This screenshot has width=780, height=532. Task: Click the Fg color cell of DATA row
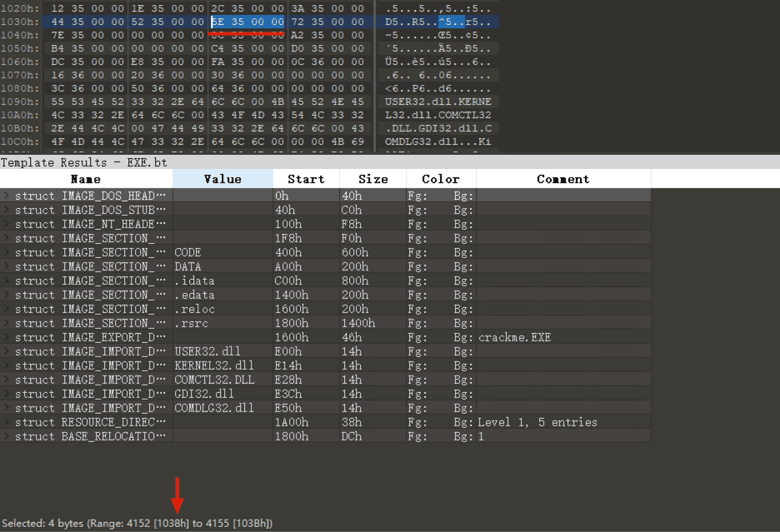(x=425, y=266)
